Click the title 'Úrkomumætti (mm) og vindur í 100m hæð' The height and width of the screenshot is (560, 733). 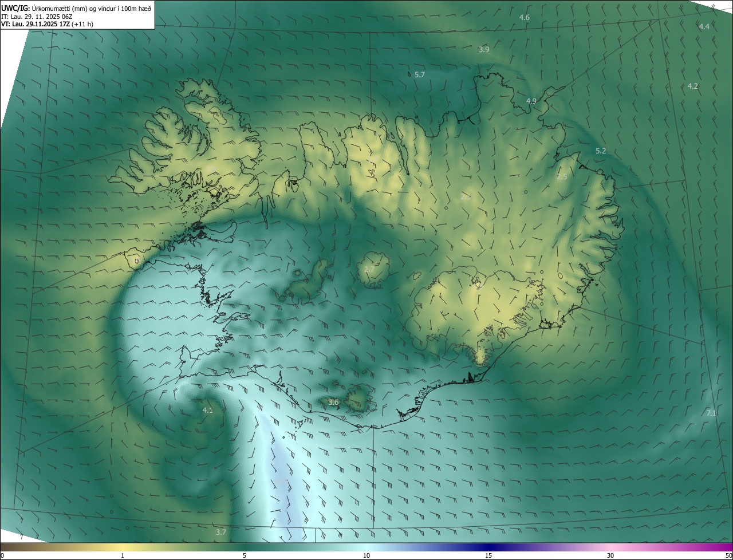click(x=91, y=7)
